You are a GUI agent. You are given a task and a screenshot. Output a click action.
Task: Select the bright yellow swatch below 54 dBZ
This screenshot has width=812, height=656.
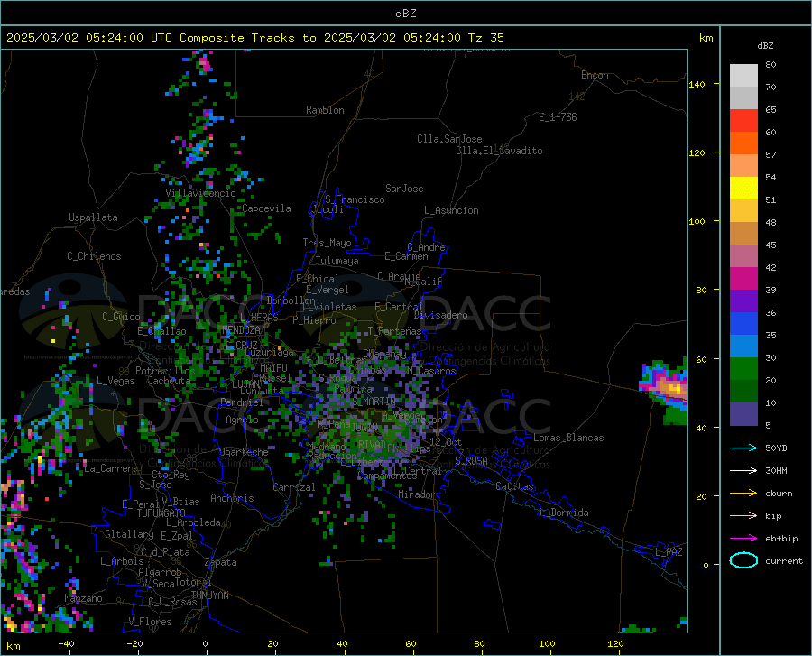pyautogui.click(x=743, y=189)
